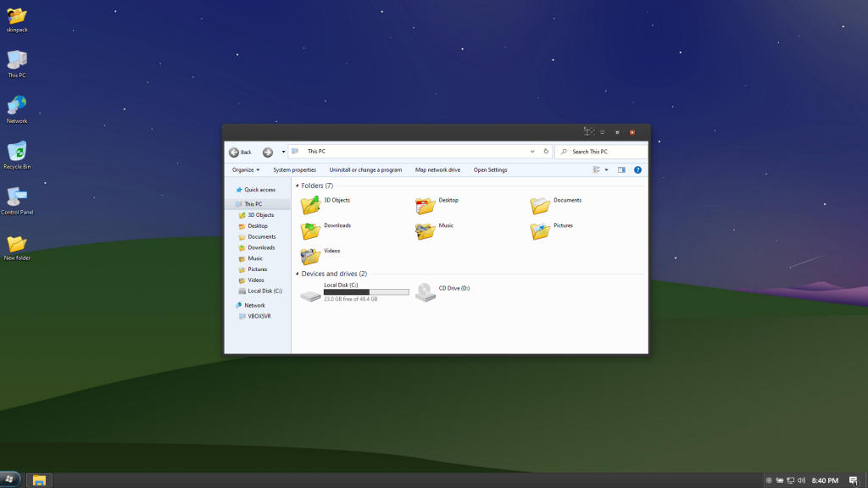Click System properties in the command bar
Screen dimensions: 868x488
pos(294,169)
